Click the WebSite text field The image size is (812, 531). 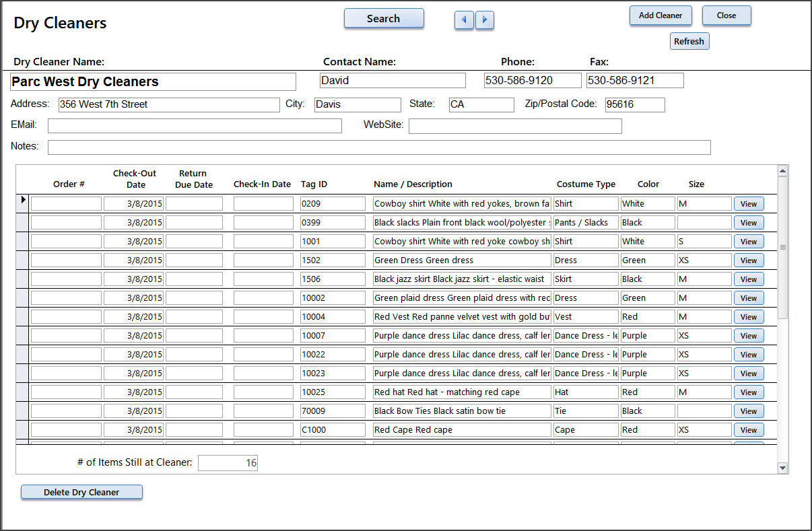514,126
